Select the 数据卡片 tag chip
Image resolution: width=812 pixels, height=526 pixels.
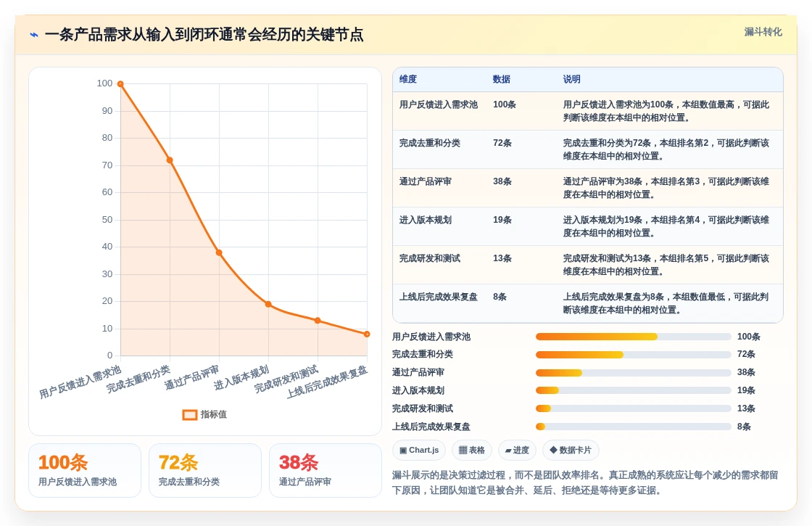(571, 450)
